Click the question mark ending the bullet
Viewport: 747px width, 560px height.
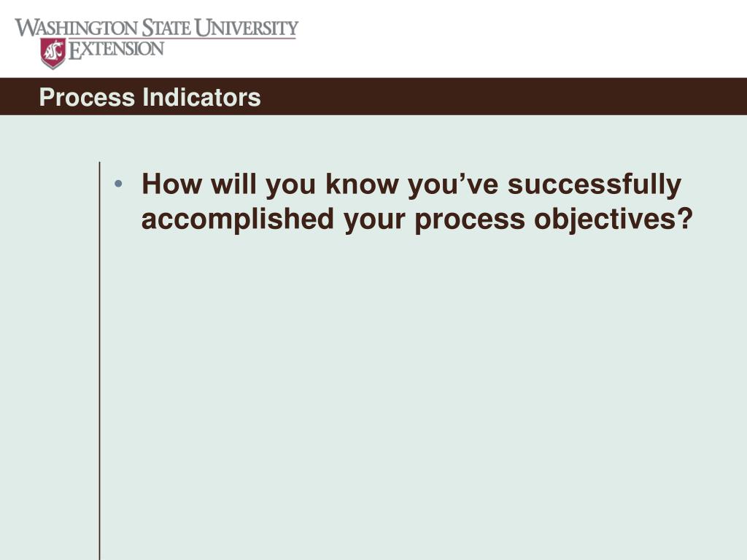[684, 219]
